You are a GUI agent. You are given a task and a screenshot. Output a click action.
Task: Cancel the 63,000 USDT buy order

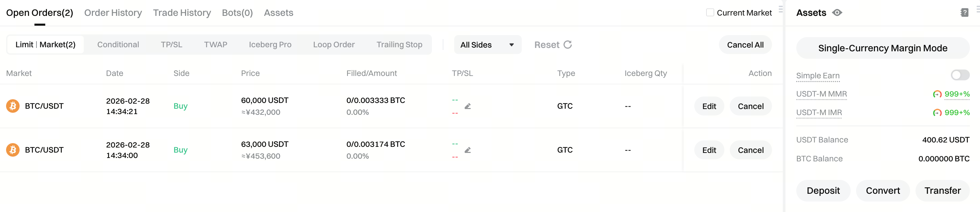[750, 150]
